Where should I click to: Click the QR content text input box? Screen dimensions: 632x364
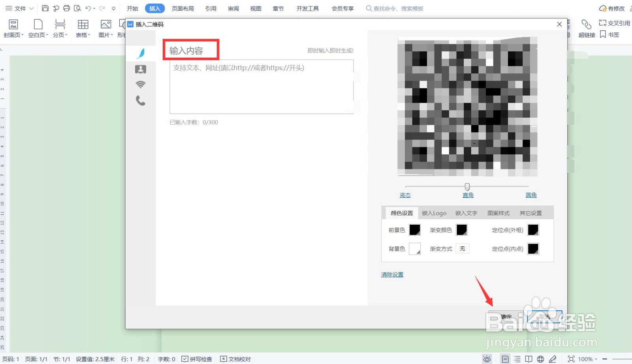tap(261, 87)
